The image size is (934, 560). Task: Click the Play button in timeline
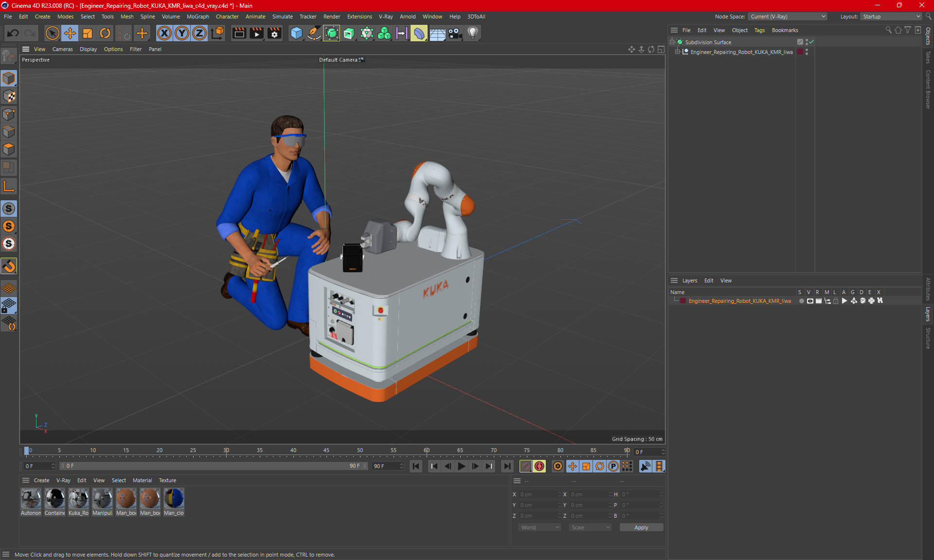pos(462,466)
